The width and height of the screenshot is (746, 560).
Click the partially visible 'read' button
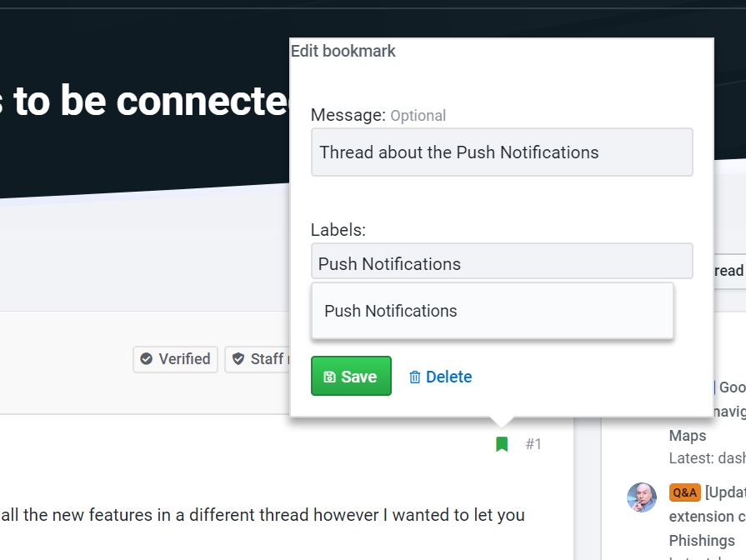pyautogui.click(x=728, y=271)
